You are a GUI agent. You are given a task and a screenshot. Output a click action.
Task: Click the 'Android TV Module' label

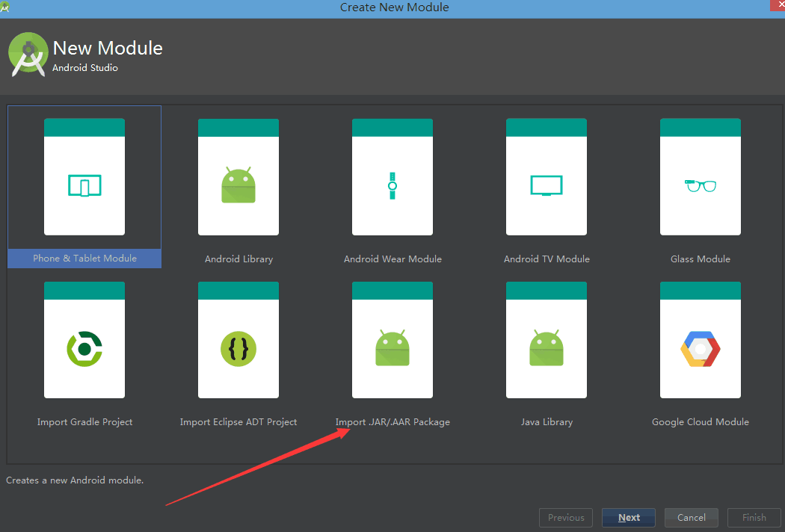click(547, 259)
